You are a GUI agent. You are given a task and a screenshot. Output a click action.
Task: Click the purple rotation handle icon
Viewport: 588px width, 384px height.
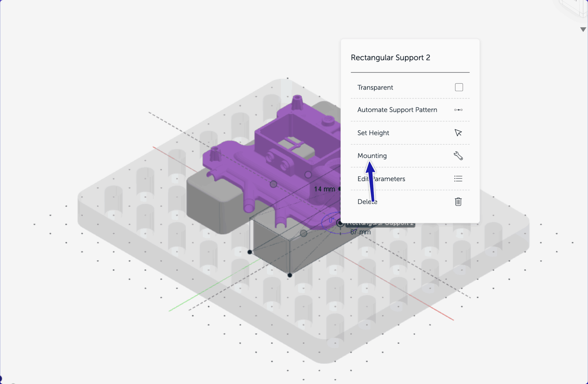(x=331, y=220)
